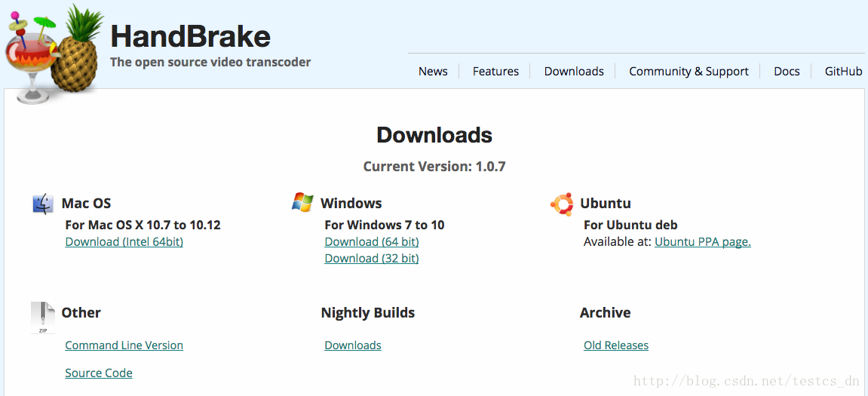
Task: Click the ZIP file icon beside Other
Action: (x=43, y=318)
